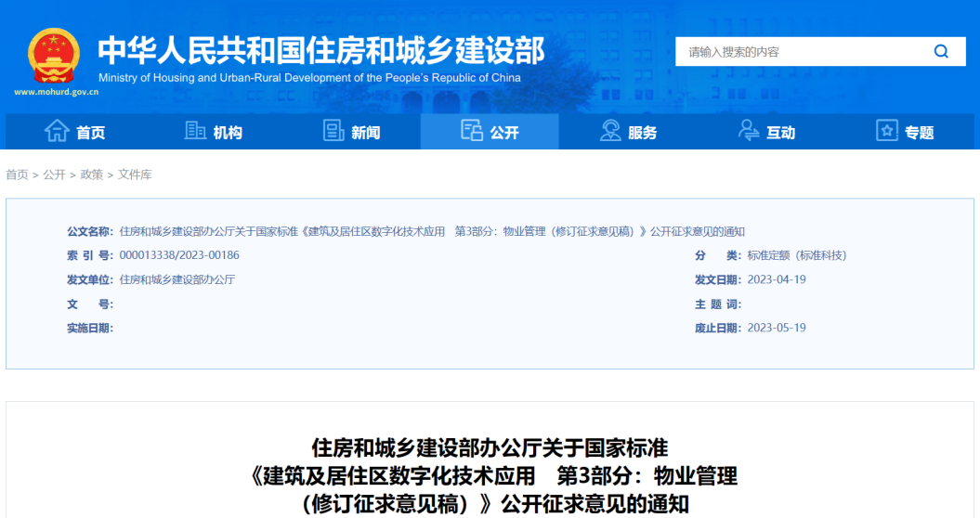The width and height of the screenshot is (980, 518).
Task: Click the headset icon for 服务
Action: 610,131
